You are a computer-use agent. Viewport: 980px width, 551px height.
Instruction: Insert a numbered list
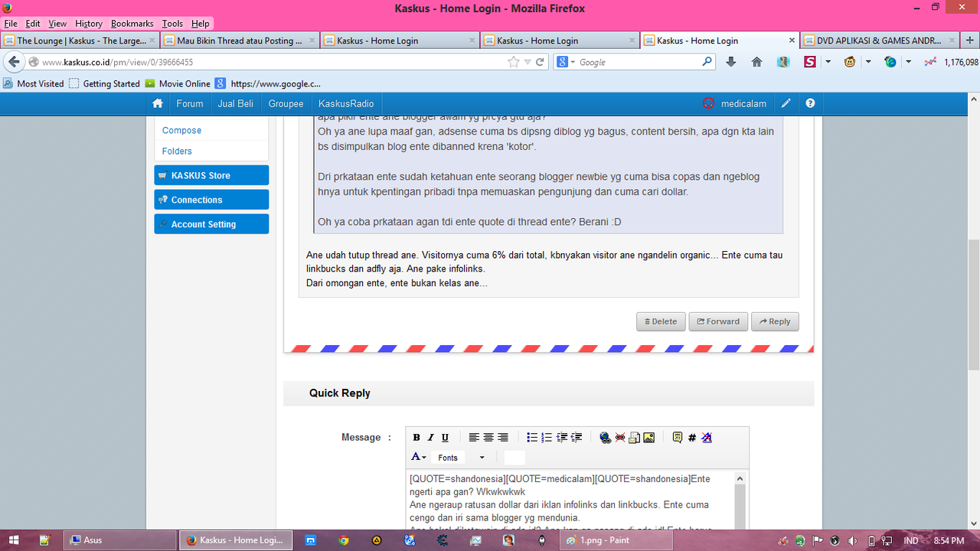pyautogui.click(x=547, y=438)
